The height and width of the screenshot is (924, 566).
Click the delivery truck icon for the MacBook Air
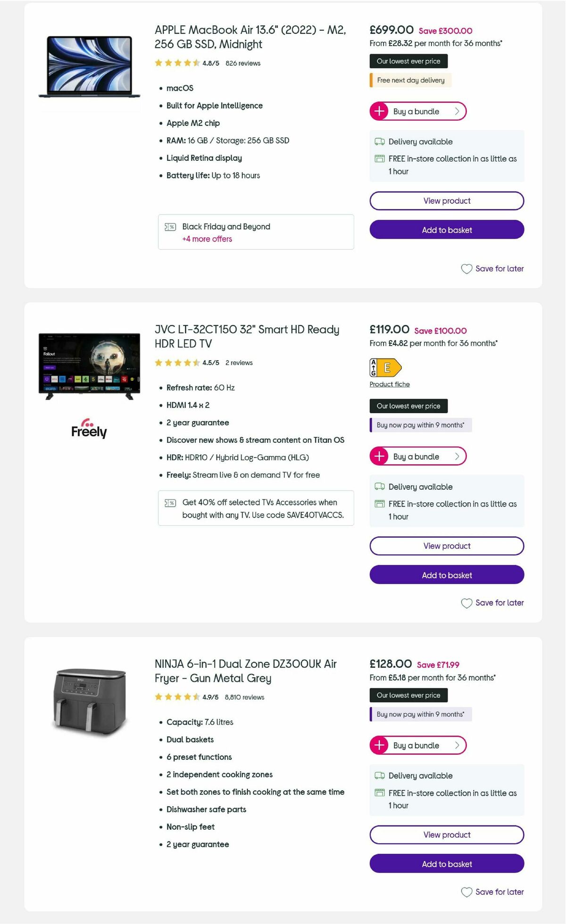coord(379,142)
